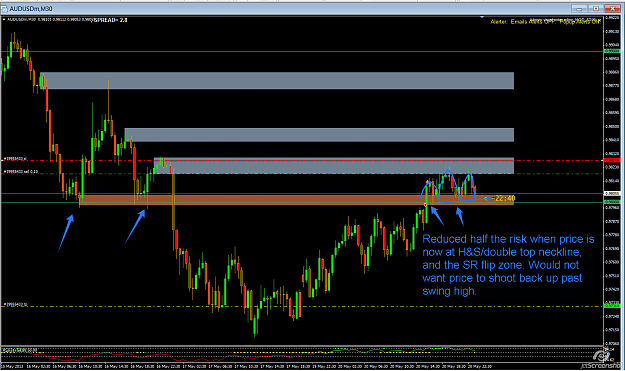The image size is (625, 371).
Task: Select the middle gray resistance zone rectangle
Action: pos(319,135)
